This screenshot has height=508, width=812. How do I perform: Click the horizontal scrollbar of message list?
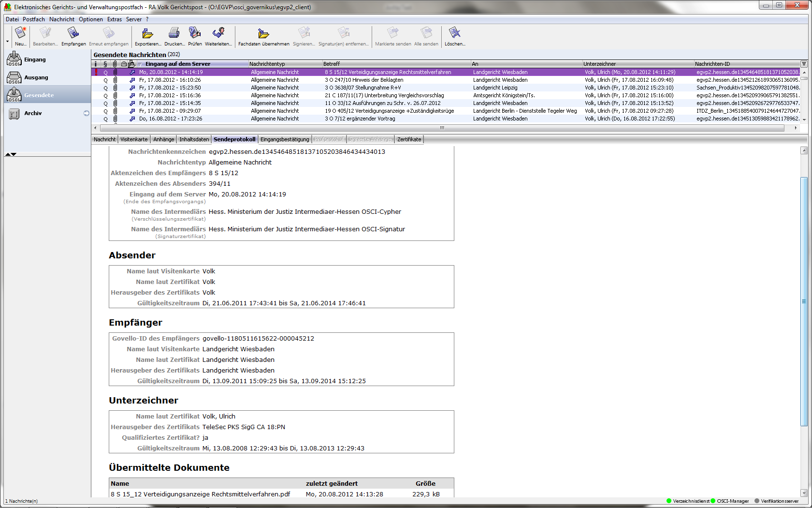point(442,128)
